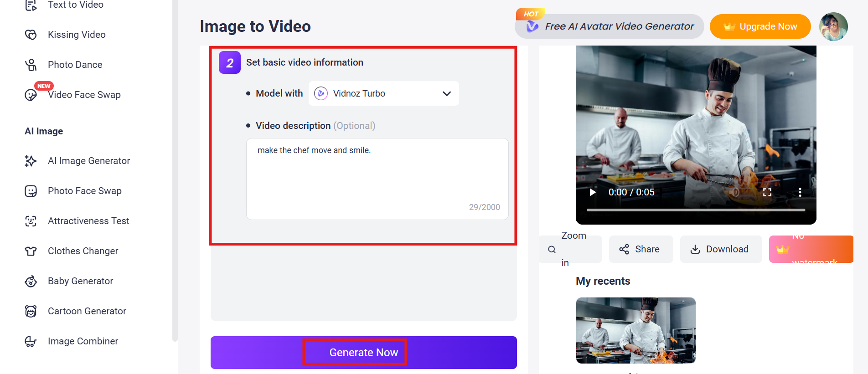This screenshot has width=868, height=374.
Task: Click the No watermark button
Action: pyautogui.click(x=811, y=249)
